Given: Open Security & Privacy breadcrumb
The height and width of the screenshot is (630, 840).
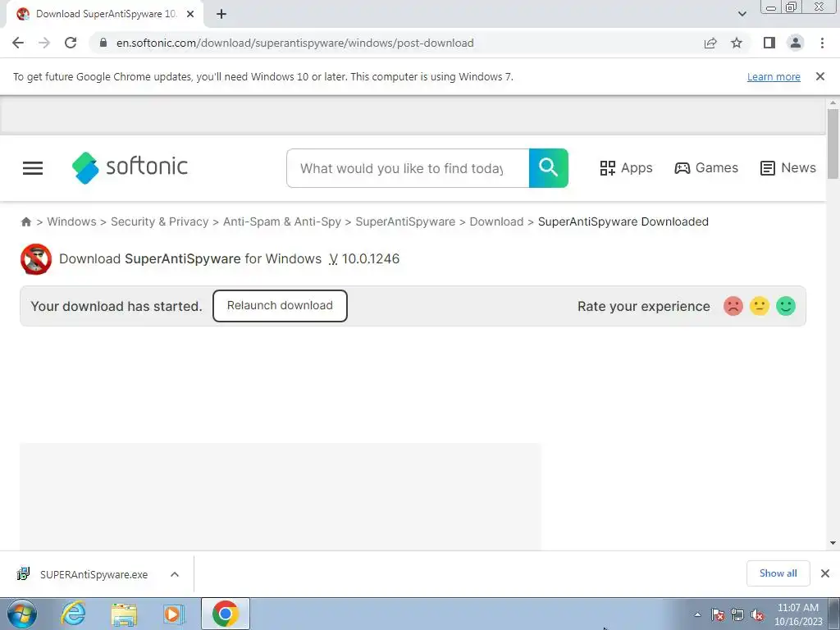Looking at the screenshot, I should pyautogui.click(x=160, y=221).
